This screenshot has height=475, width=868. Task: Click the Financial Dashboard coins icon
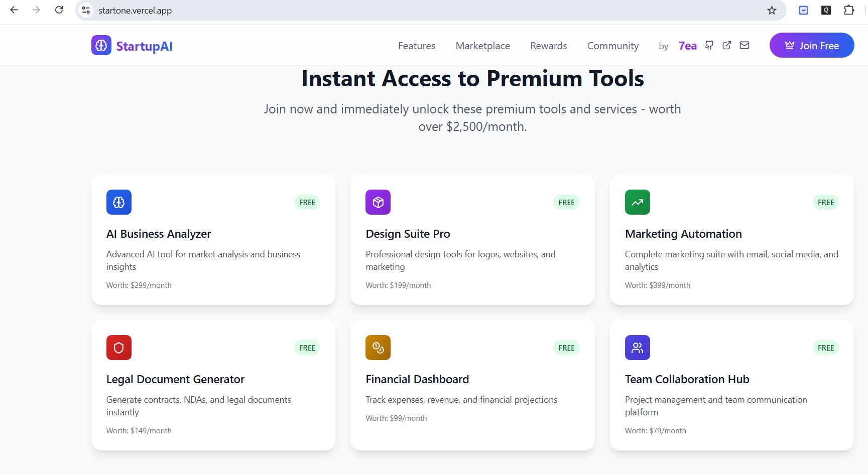click(378, 347)
